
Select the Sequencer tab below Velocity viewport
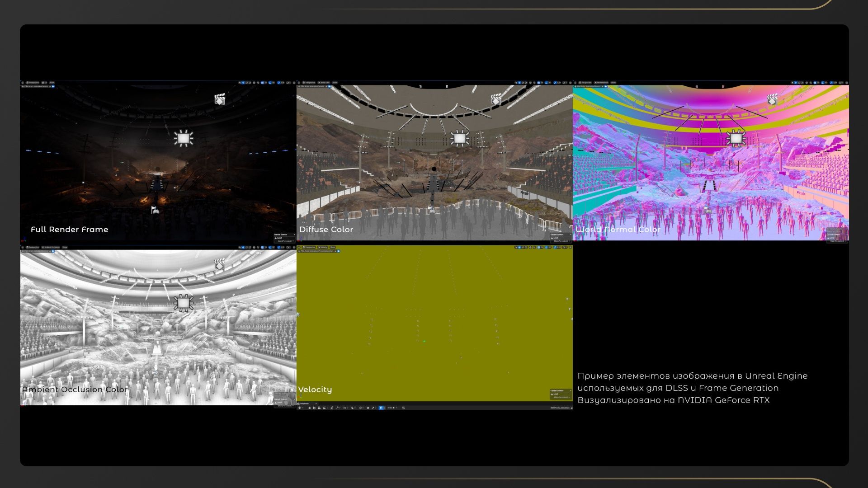[x=304, y=404]
